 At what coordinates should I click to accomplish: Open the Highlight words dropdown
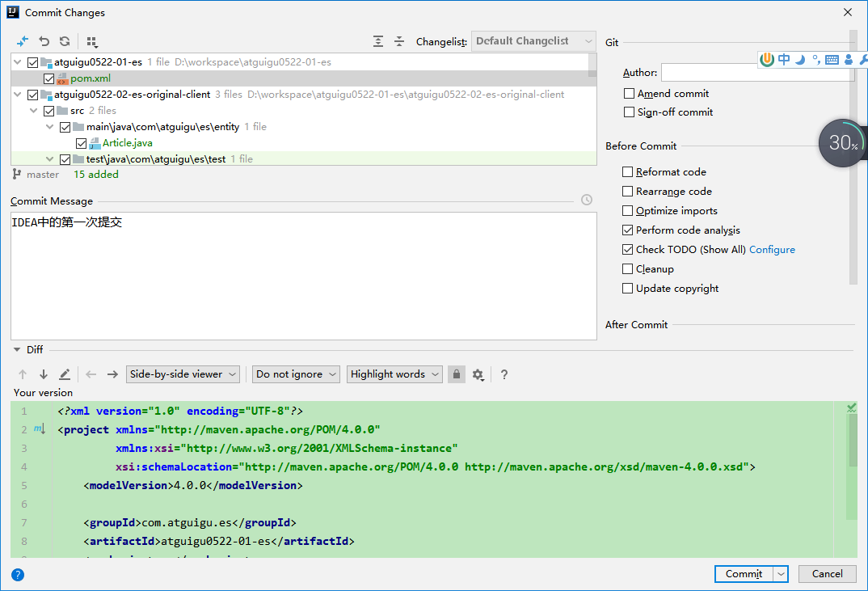click(x=395, y=374)
